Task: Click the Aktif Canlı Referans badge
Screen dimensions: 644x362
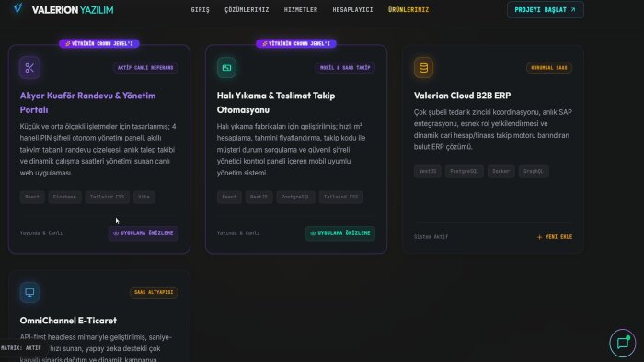Action: 145,68
